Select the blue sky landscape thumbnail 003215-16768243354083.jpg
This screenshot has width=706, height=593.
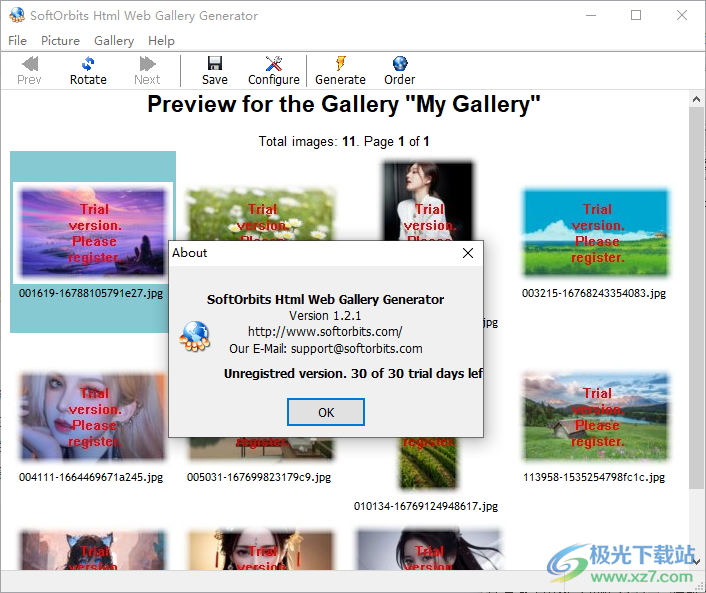[596, 233]
